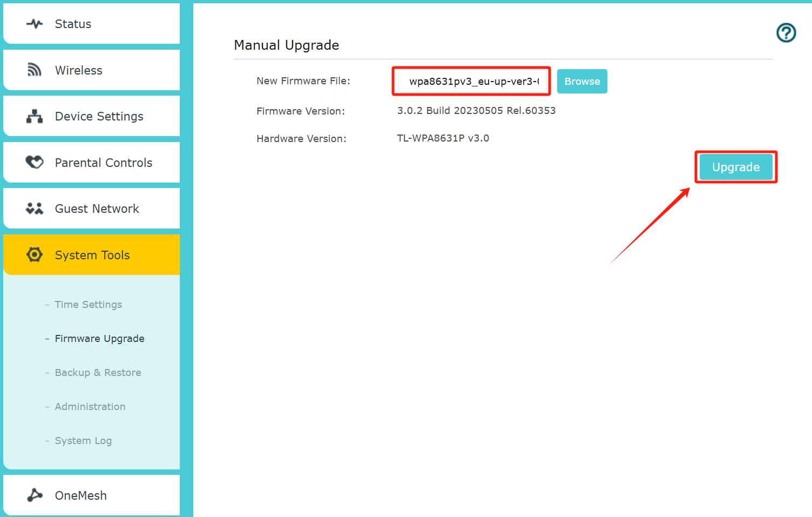Click the Wireless signal icon
812x517 pixels.
(35, 70)
